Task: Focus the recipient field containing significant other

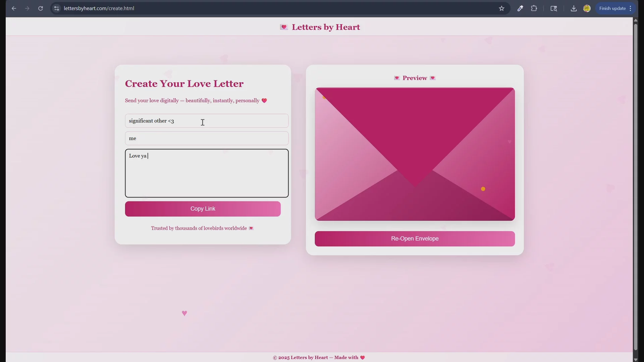Action: [x=206, y=121]
